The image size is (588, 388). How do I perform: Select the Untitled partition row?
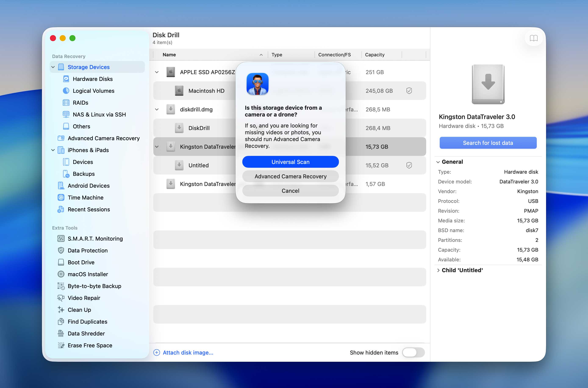(289, 166)
